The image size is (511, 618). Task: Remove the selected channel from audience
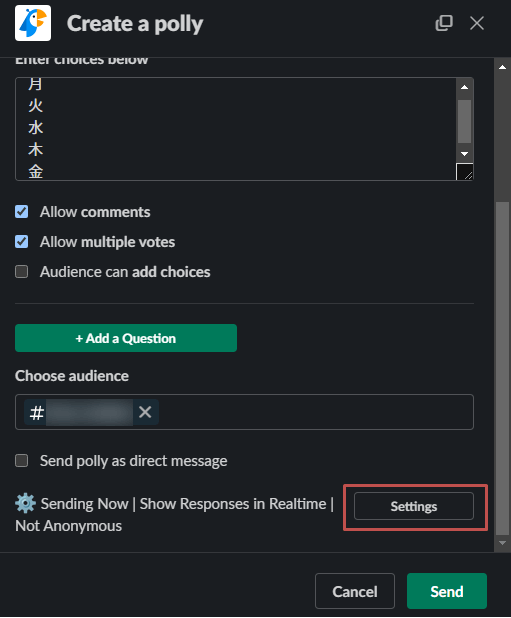point(145,412)
